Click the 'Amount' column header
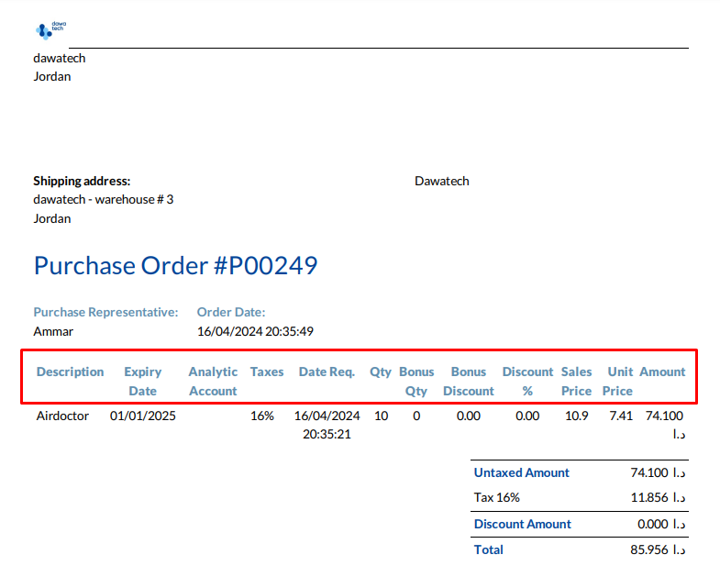 coord(662,372)
